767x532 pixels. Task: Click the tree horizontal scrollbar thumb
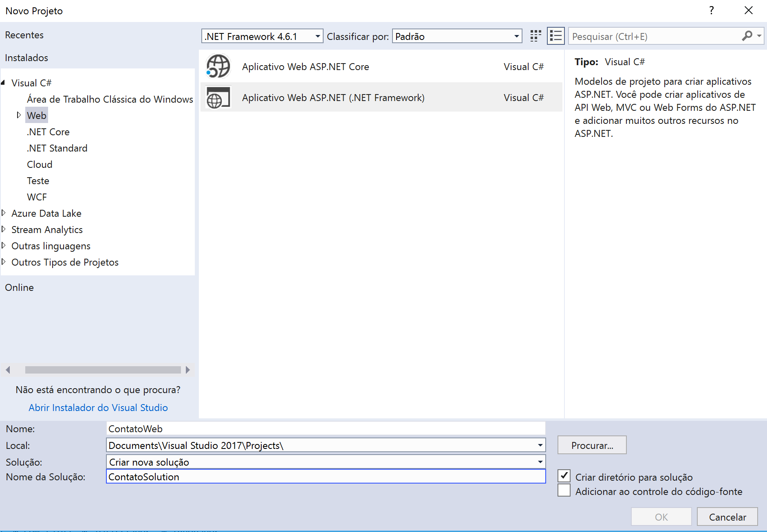(x=103, y=369)
